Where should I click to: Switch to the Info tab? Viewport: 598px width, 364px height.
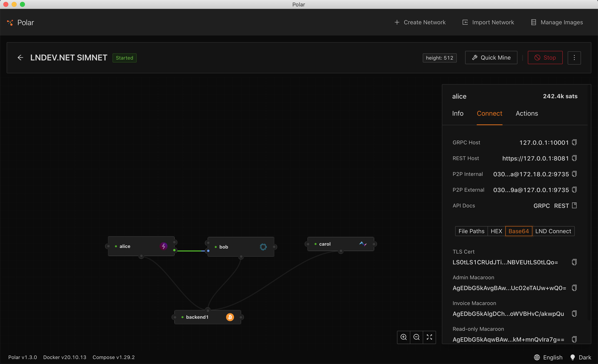(x=458, y=113)
